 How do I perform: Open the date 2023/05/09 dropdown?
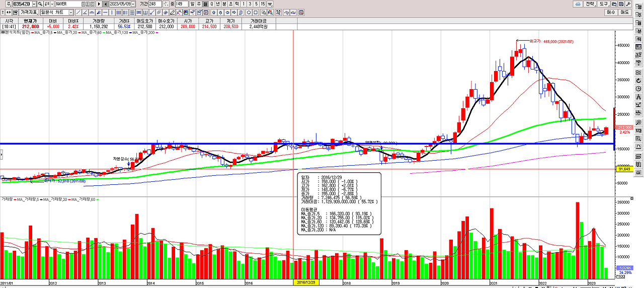(x=133, y=4)
